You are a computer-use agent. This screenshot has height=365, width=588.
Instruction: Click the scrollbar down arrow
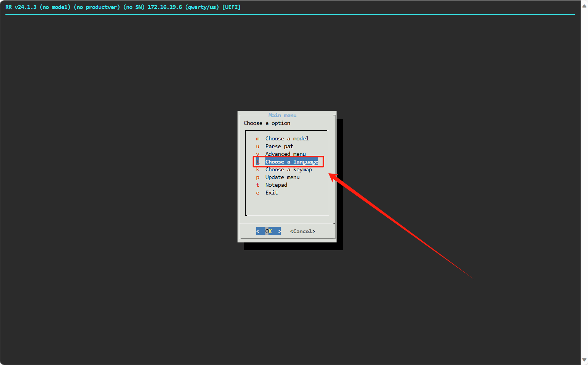[x=584, y=360]
